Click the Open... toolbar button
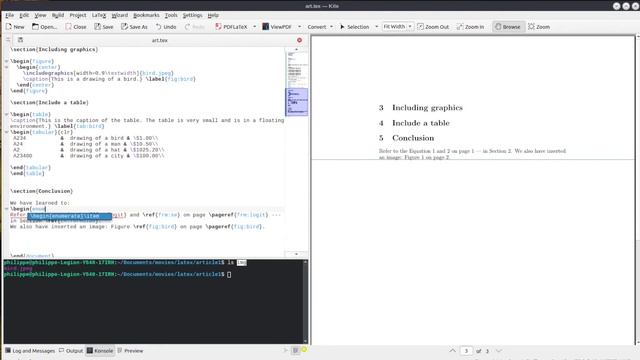 (44, 27)
